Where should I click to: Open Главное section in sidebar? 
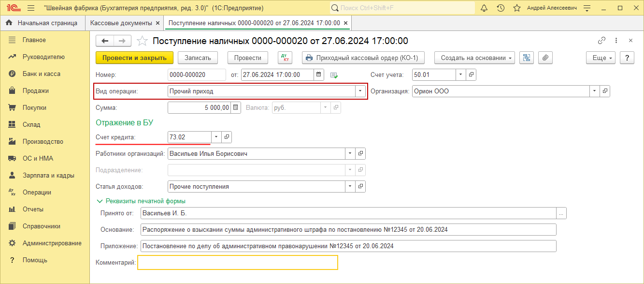tap(44, 40)
